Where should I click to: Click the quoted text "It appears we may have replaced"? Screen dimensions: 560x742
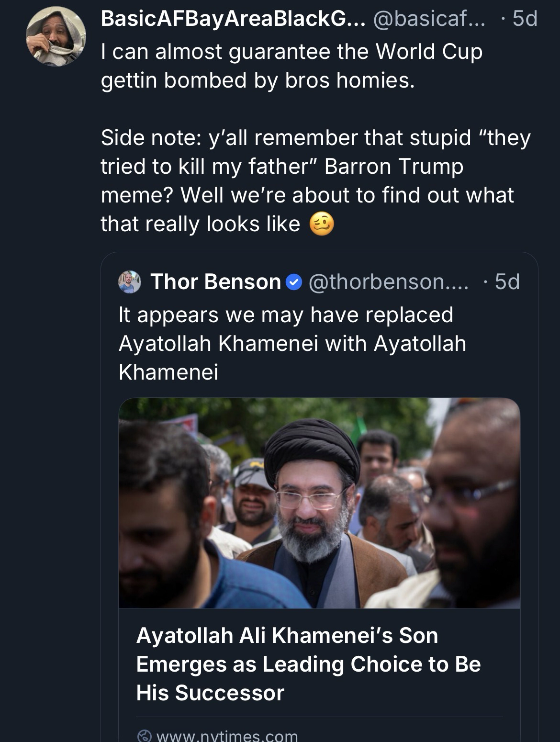(286, 315)
